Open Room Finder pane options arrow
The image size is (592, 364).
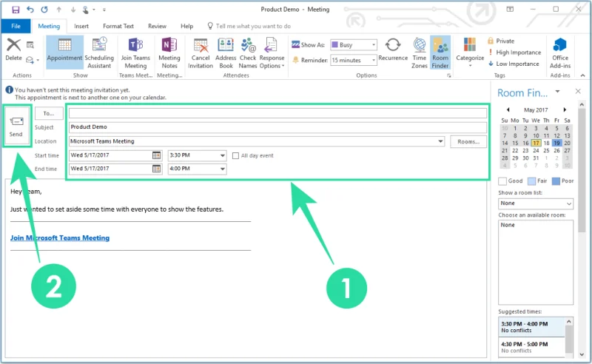[557, 92]
